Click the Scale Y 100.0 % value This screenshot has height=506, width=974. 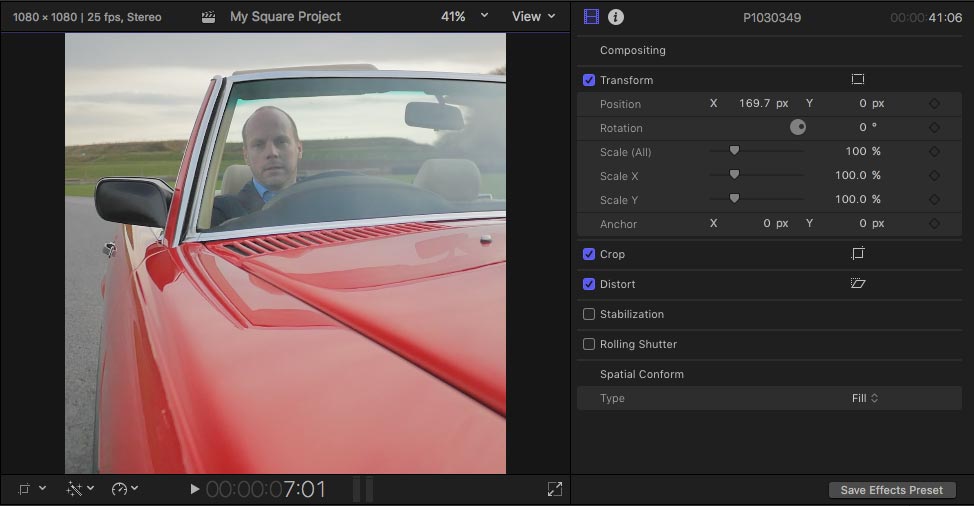click(858, 199)
